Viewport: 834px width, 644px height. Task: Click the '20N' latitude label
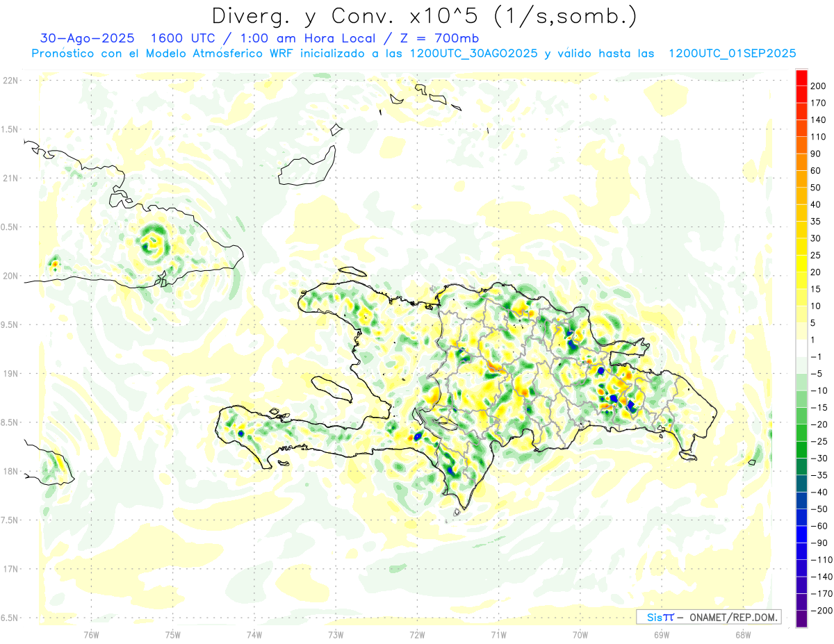(10, 276)
